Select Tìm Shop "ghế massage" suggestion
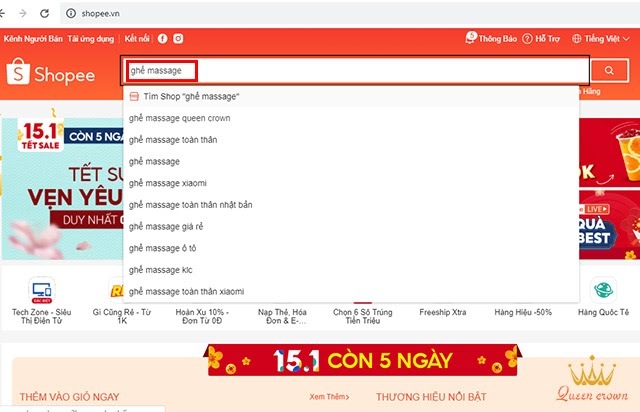This screenshot has height=412, width=640. (351, 96)
